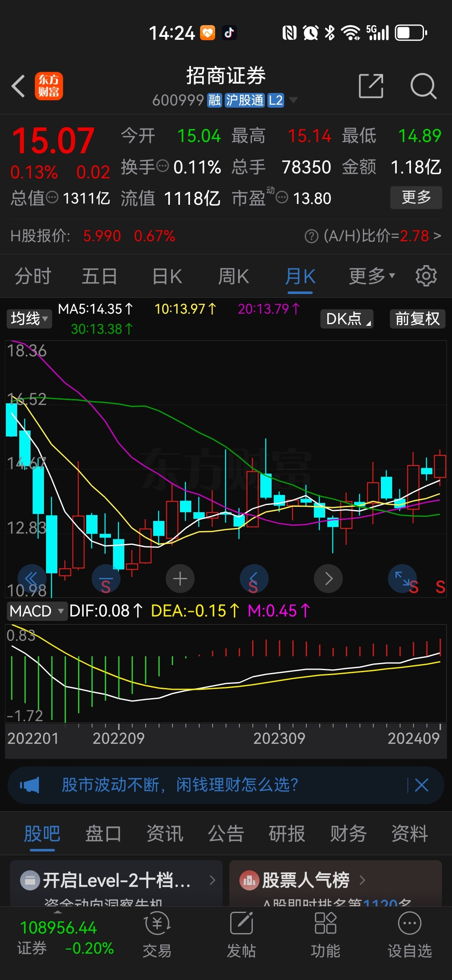The image size is (452, 980).
Task: Open the 股票人气榜 card
Action: 336,883
